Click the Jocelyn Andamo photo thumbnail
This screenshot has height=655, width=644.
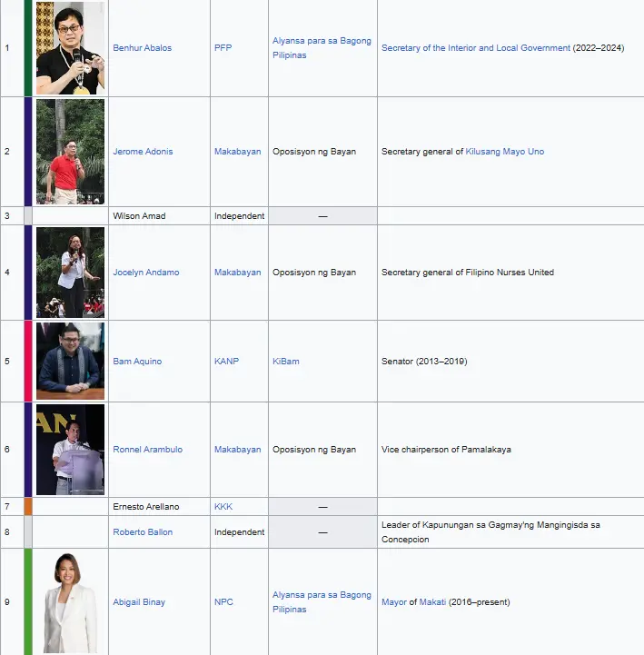pyautogui.click(x=70, y=273)
